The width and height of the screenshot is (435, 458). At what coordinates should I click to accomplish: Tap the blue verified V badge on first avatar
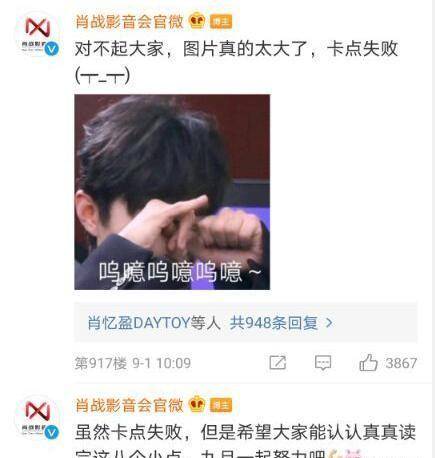click(52, 49)
